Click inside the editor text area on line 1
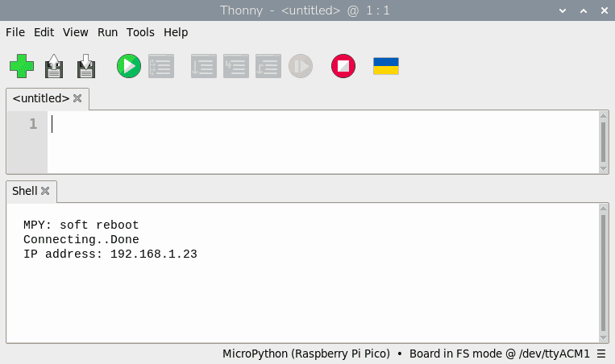This screenshot has width=615, height=364. [322, 124]
